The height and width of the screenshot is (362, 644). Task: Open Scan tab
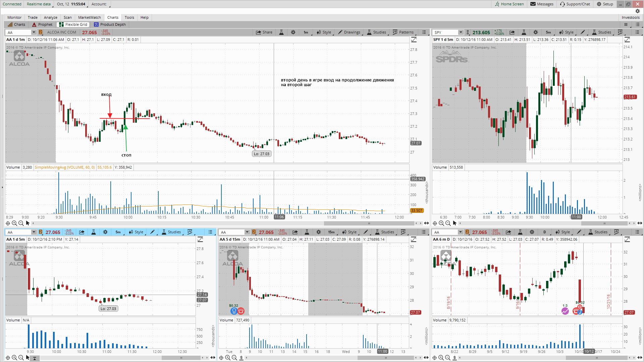pos(68,17)
